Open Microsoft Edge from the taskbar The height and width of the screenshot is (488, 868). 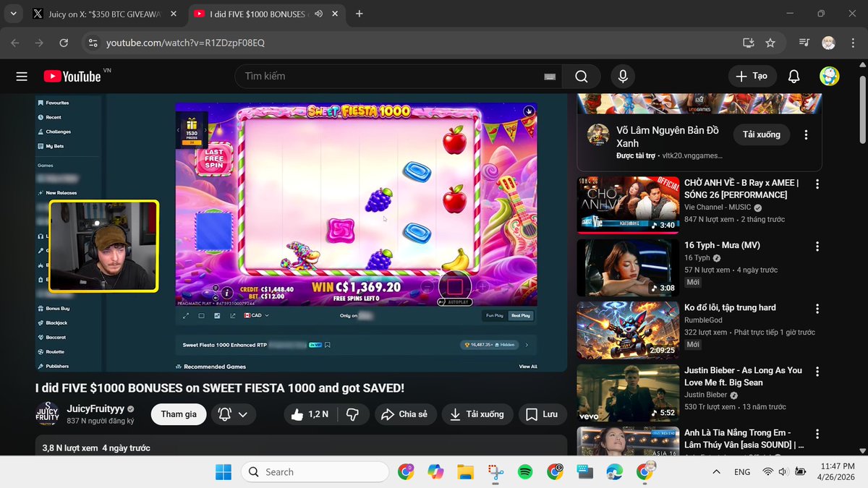(x=614, y=472)
